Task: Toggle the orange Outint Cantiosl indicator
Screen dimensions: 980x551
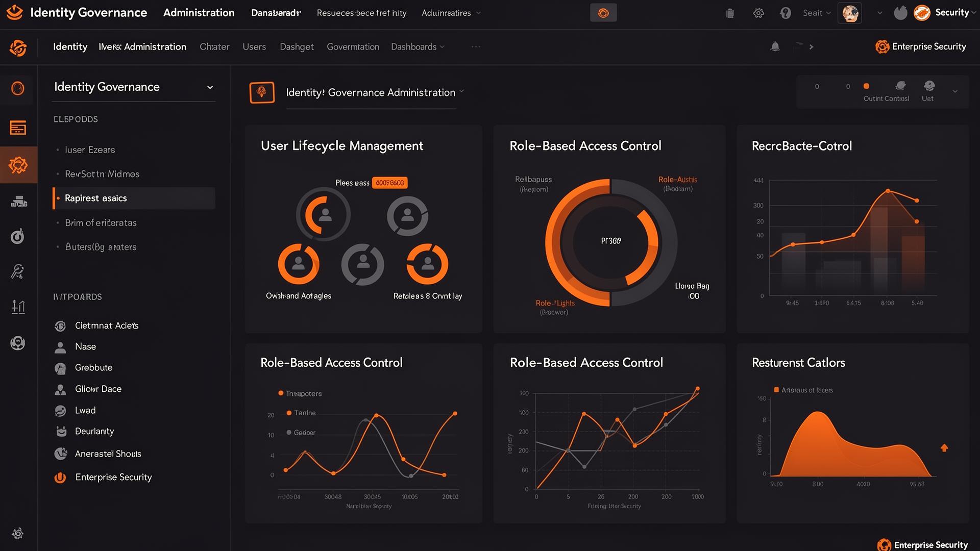Action: 866,86
